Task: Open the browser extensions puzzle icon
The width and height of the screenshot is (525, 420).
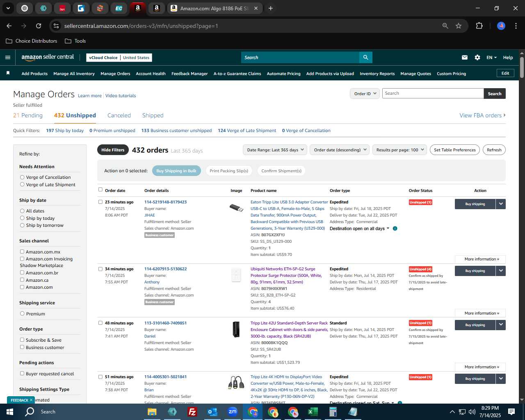Action: (x=479, y=26)
